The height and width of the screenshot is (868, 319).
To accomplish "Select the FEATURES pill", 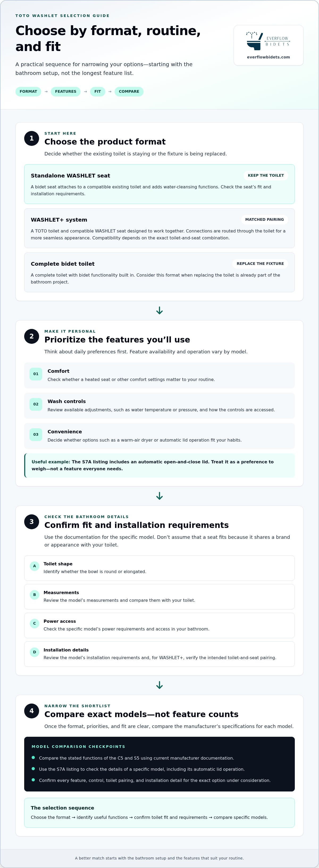I will (66, 92).
